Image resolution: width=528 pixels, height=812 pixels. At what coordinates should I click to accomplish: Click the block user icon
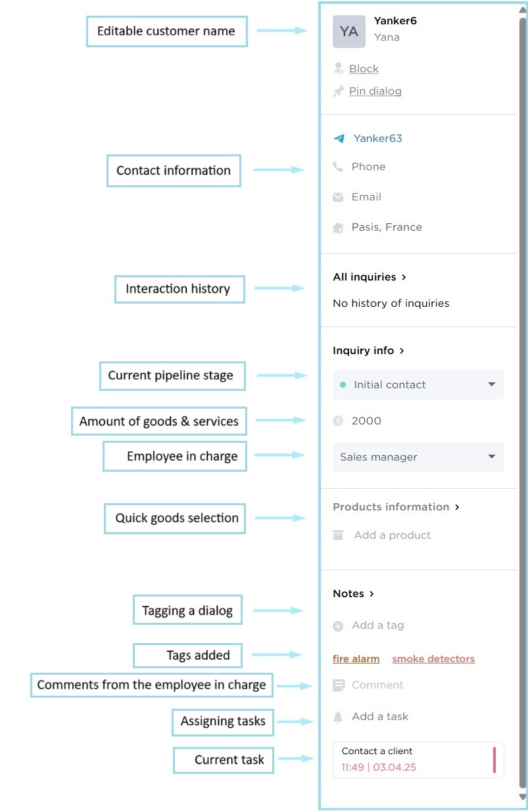pos(338,68)
